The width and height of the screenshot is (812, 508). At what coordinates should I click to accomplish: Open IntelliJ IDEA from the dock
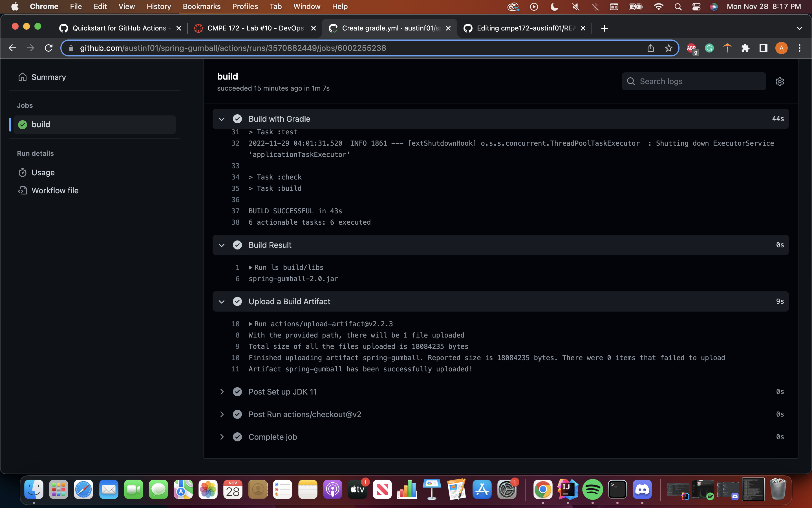(x=568, y=490)
